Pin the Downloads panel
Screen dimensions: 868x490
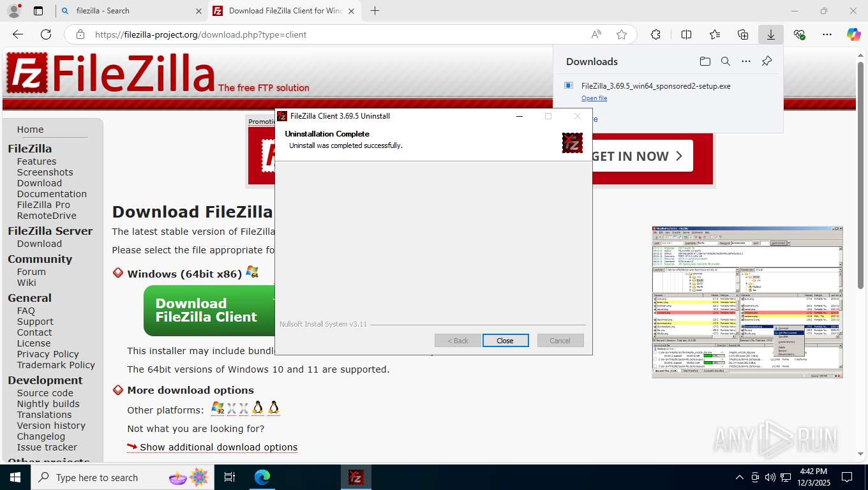767,61
